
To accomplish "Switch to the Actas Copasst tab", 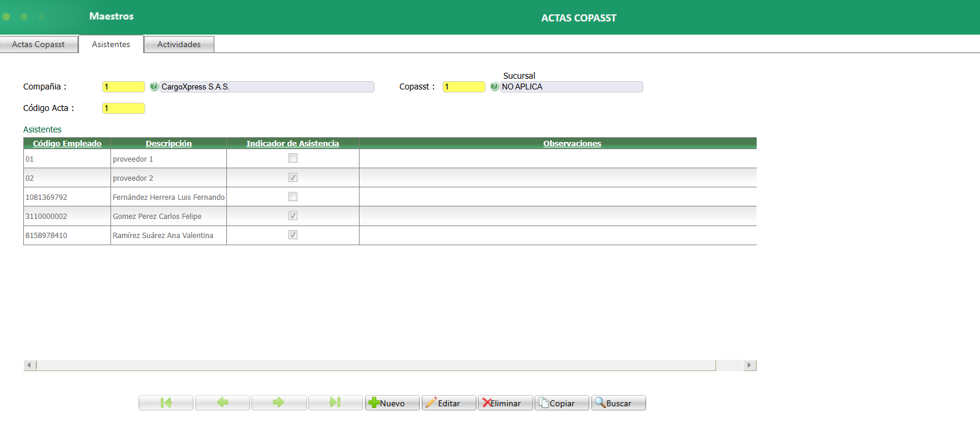I will (x=39, y=45).
